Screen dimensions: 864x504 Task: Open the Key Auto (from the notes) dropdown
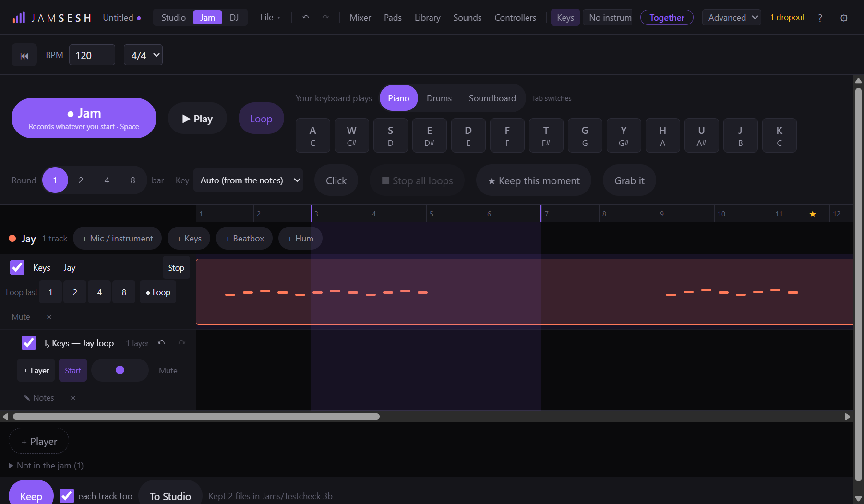(248, 180)
